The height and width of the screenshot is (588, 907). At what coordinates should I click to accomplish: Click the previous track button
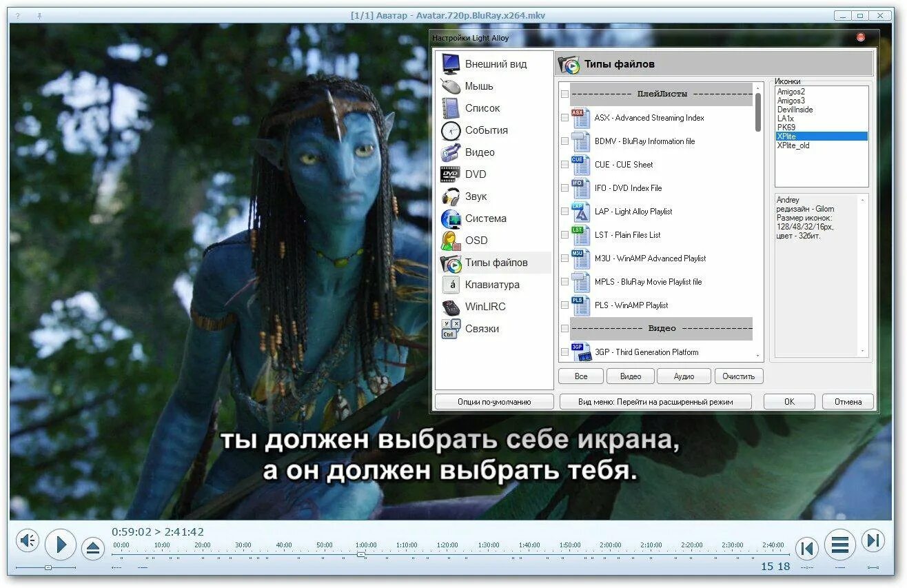click(806, 549)
